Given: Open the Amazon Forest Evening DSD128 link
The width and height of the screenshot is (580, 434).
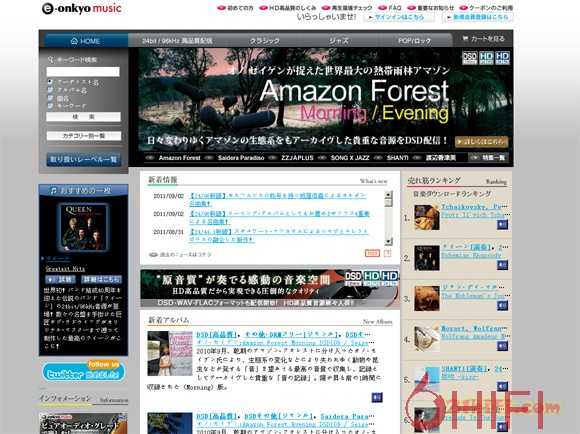Looking at the screenshot, I should pyautogui.click(x=282, y=424).
